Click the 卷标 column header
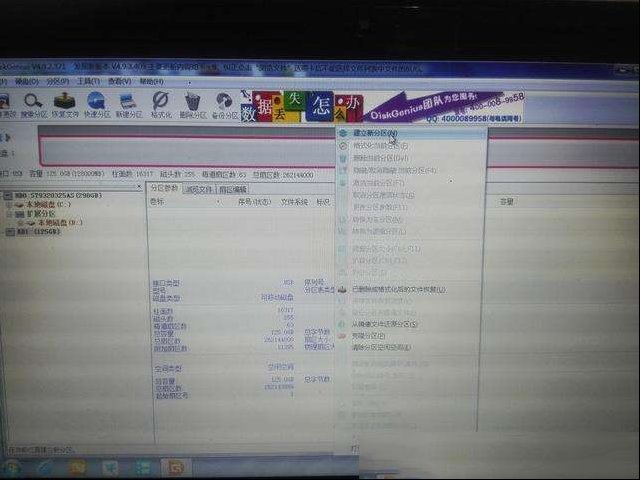This screenshot has width=640, height=480. point(158,202)
